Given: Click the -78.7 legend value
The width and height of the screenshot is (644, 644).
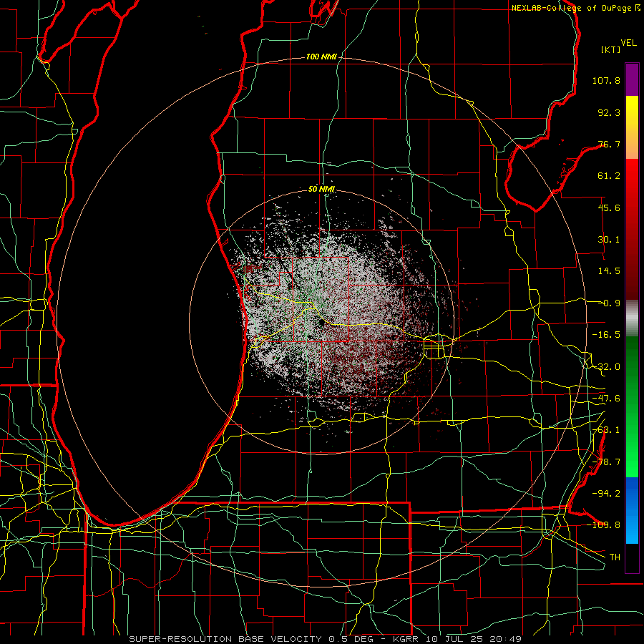Looking at the screenshot, I should [606, 462].
